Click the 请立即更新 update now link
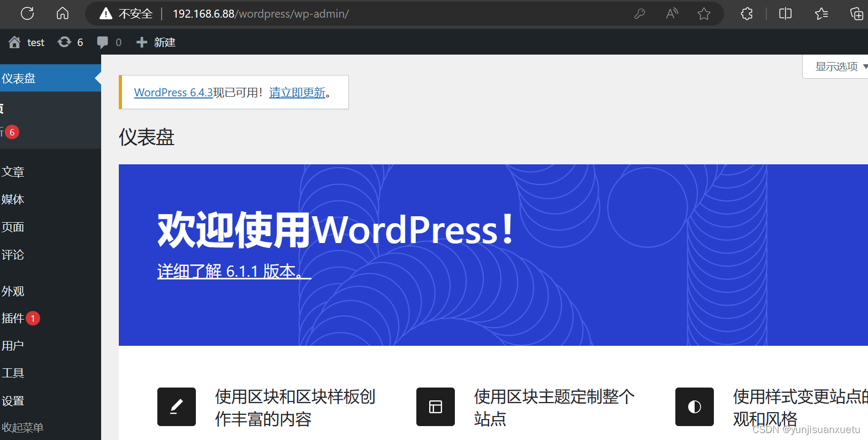This screenshot has height=440, width=868. (x=297, y=93)
